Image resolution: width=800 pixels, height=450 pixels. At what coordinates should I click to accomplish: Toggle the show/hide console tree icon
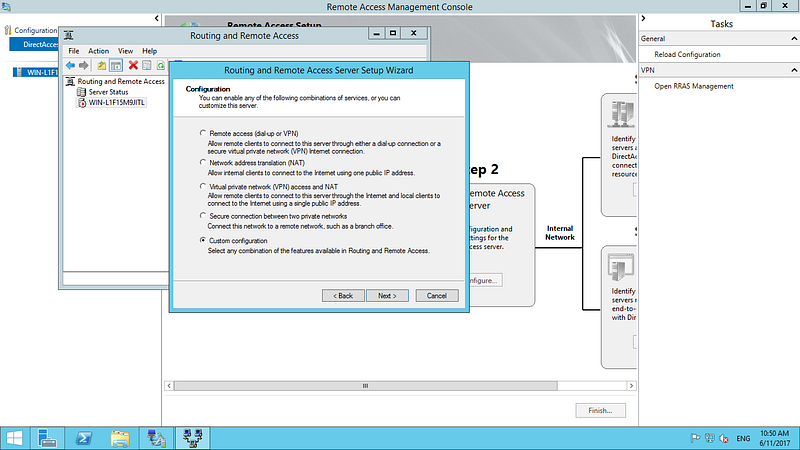[116, 65]
